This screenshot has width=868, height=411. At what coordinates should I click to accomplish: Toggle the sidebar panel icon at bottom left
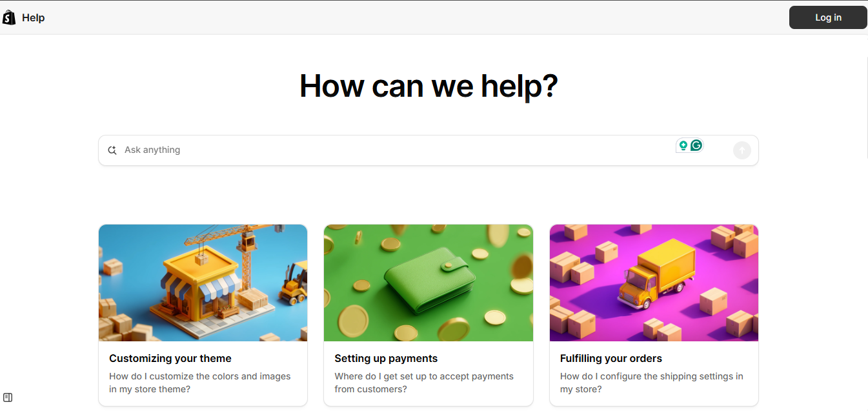(8, 397)
